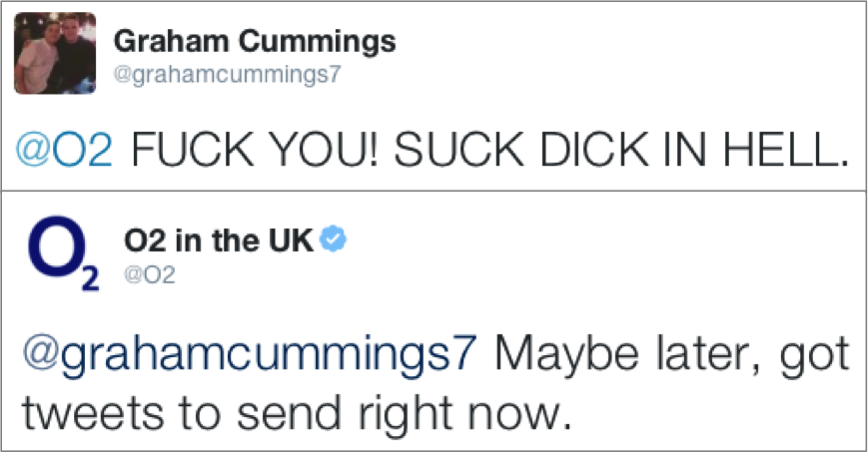Click the gray @grahamcummings7 handle under the name
868x452 pixels.
tap(228, 74)
